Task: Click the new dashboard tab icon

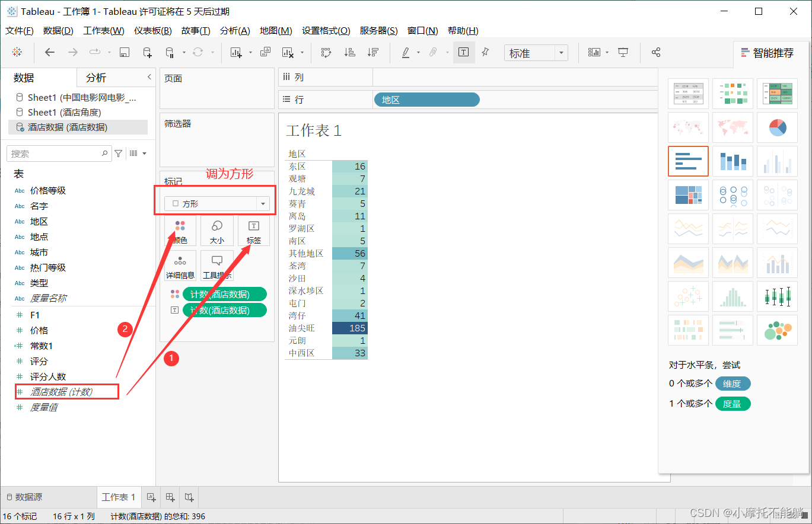Action: (x=170, y=497)
